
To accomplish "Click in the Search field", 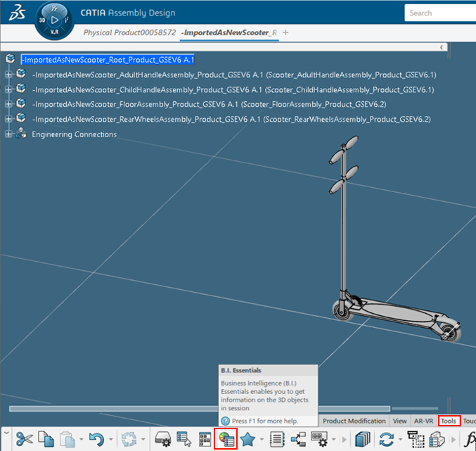I will [x=439, y=13].
